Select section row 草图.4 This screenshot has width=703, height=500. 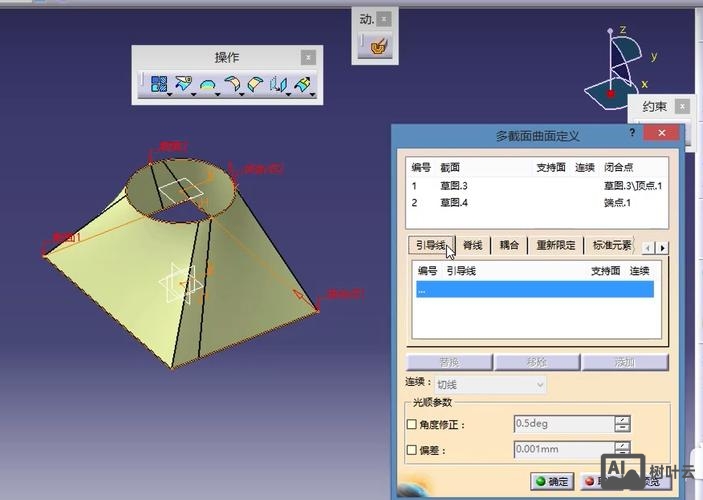pos(537,203)
